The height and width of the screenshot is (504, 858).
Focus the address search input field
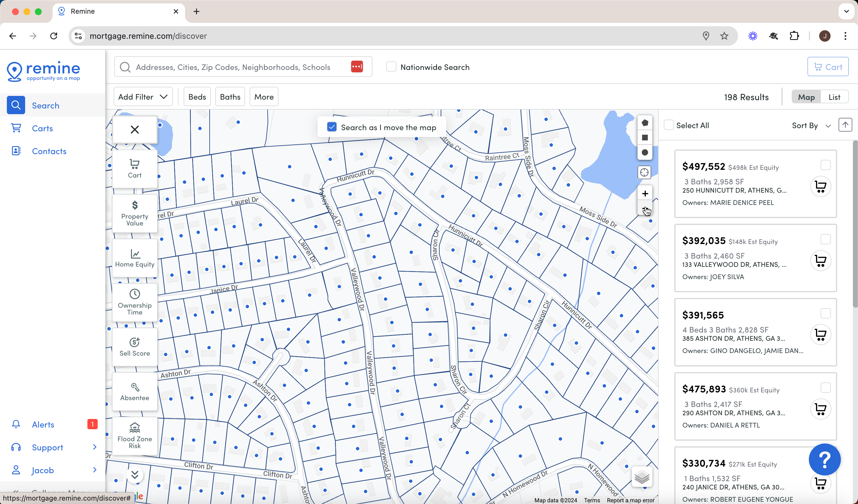click(x=243, y=67)
